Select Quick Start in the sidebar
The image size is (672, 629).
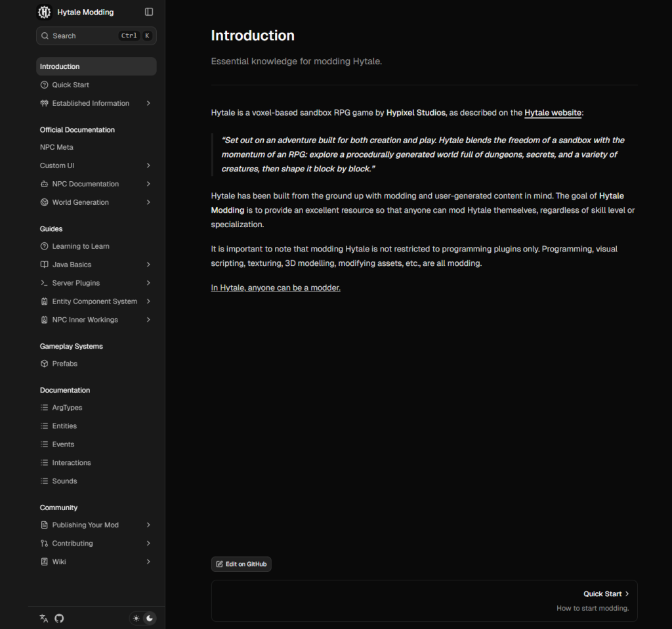point(70,85)
